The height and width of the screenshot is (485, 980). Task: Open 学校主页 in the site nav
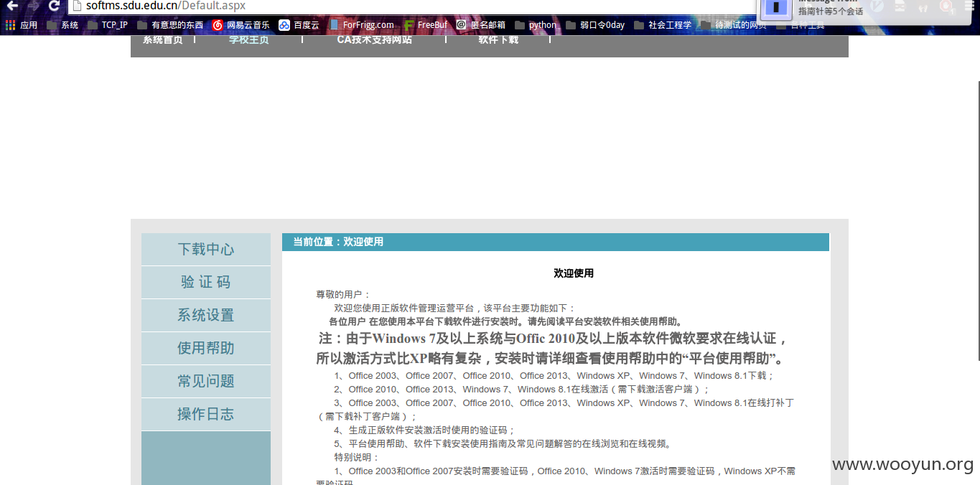248,40
